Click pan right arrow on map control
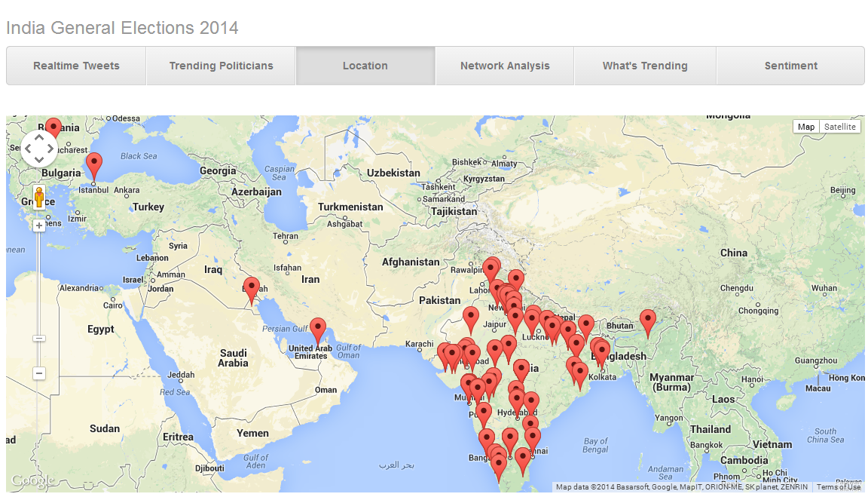This screenshot has width=868, height=497. 50,149
